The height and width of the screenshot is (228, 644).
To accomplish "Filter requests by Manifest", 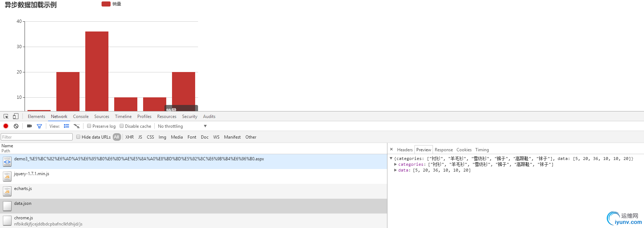I will (x=232, y=137).
